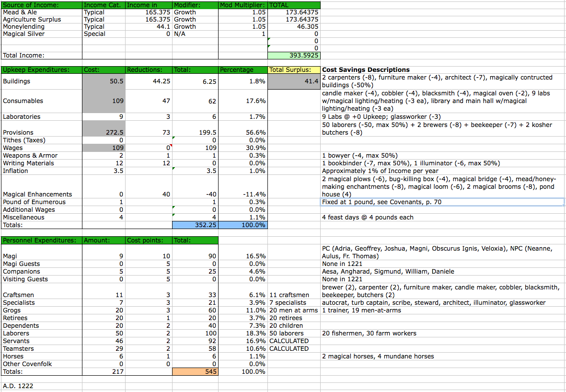Select the 46.305 total cell
This screenshot has height=392, width=566.
[x=294, y=27]
